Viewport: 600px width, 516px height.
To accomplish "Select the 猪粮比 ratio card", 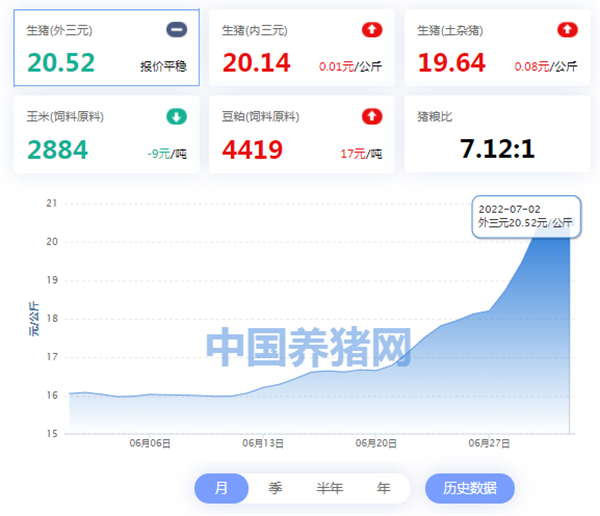I will point(497,134).
